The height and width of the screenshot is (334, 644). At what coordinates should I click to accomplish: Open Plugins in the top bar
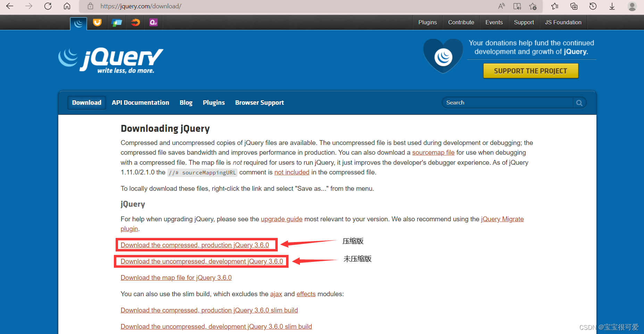pyautogui.click(x=427, y=22)
